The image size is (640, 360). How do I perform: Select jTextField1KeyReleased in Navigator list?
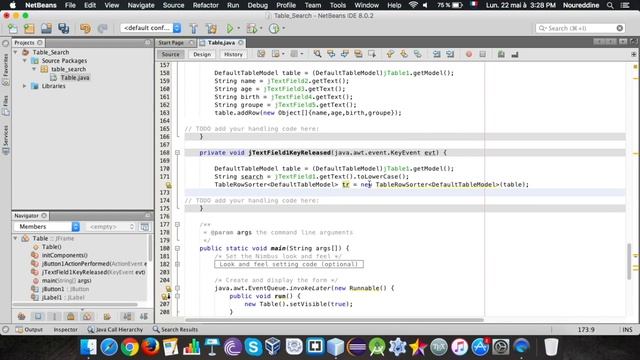tap(93, 272)
